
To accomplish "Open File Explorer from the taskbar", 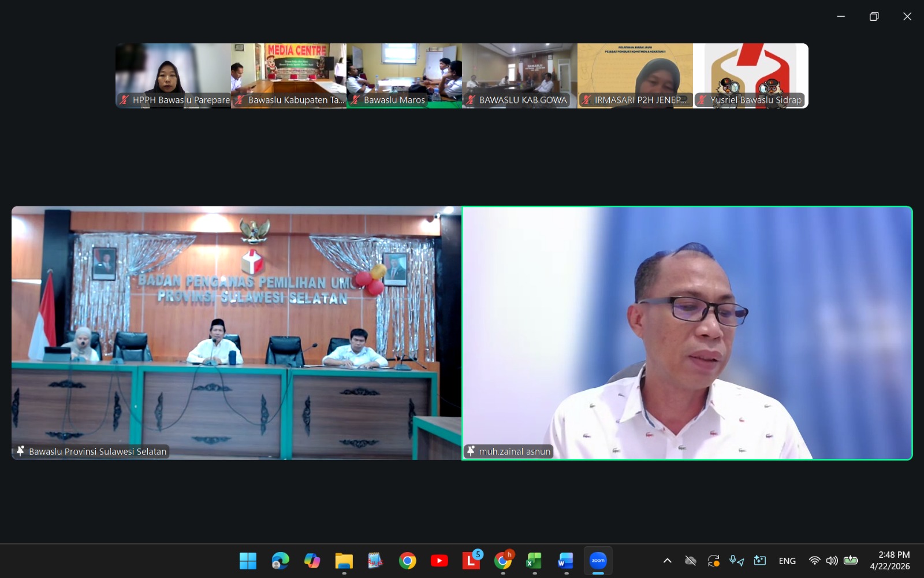I will click(x=344, y=561).
